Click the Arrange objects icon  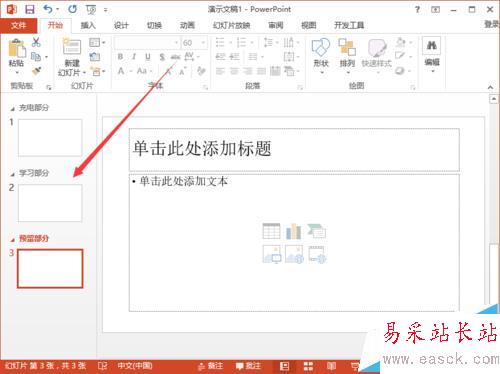(x=347, y=47)
